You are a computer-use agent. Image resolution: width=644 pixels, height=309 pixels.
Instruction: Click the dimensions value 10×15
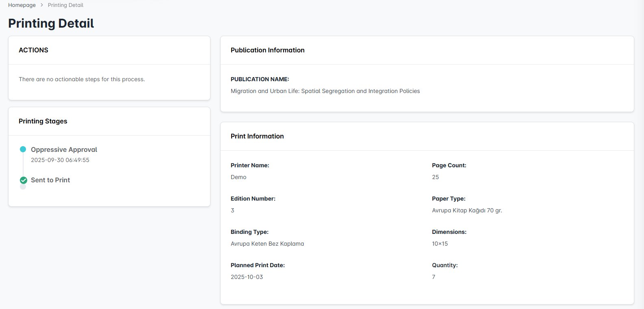[440, 244]
